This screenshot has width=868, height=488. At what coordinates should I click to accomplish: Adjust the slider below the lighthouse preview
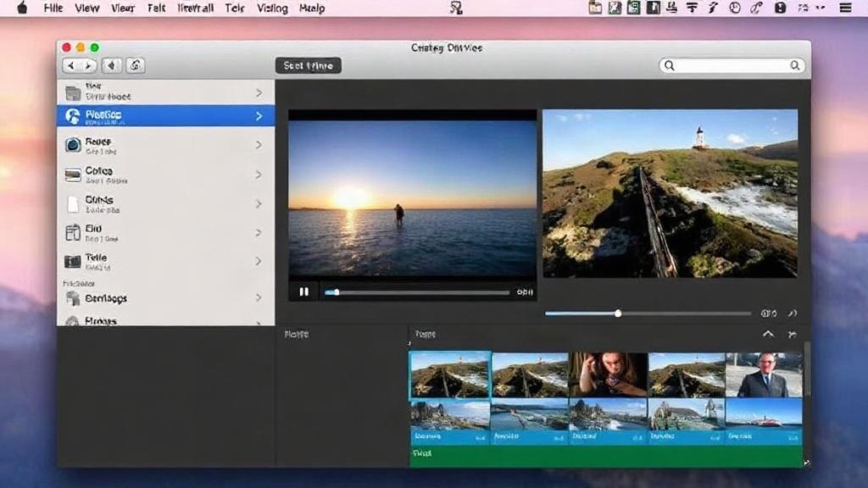pos(648,313)
